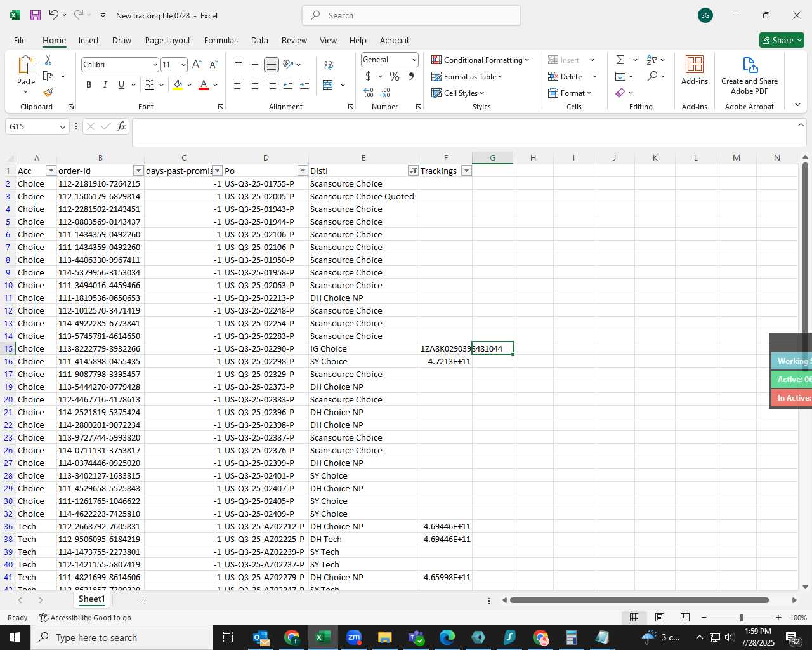This screenshot has width=812, height=650.
Task: Add a new sheet with plus button
Action: (x=143, y=600)
